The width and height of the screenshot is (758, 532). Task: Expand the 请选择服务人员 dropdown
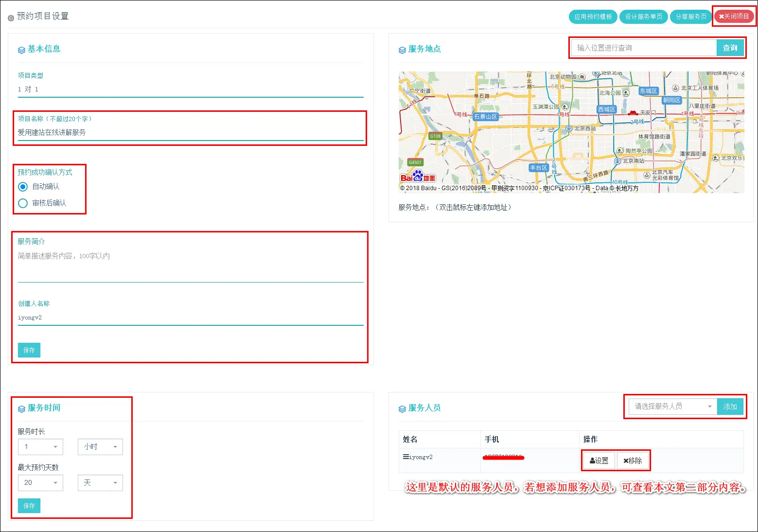[672, 407]
